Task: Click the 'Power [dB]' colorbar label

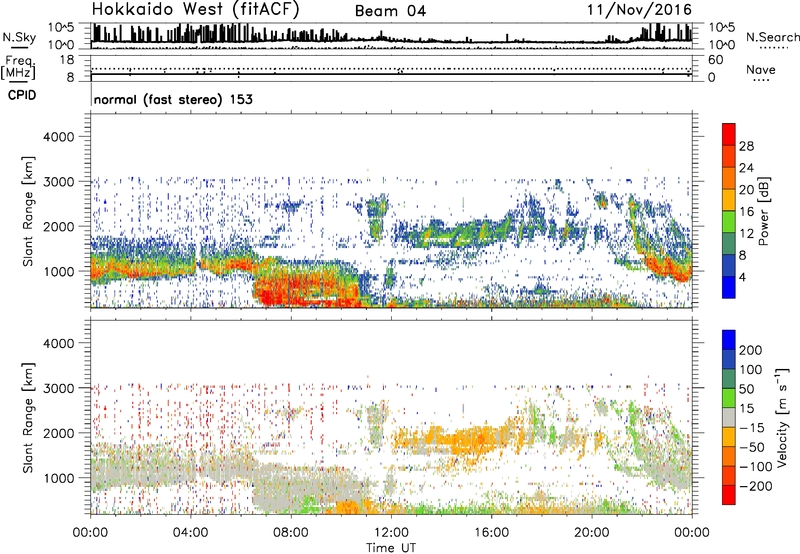Action: (x=763, y=211)
